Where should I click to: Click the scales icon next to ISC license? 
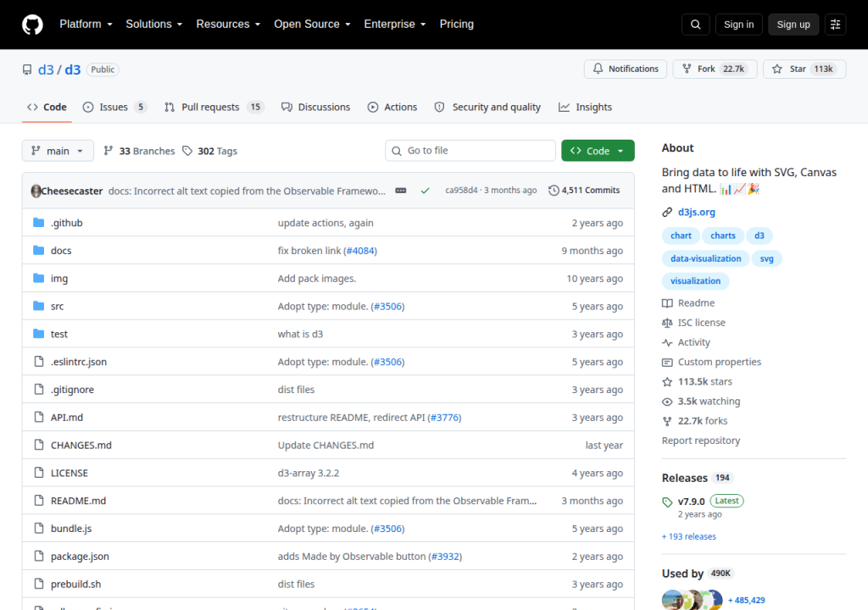667,323
